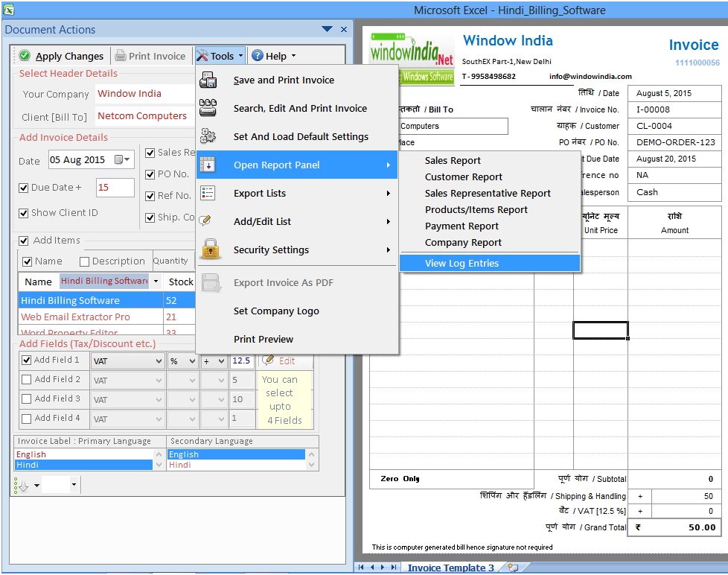Toggle the Show Client ID checkbox
728x575 pixels.
23,213
